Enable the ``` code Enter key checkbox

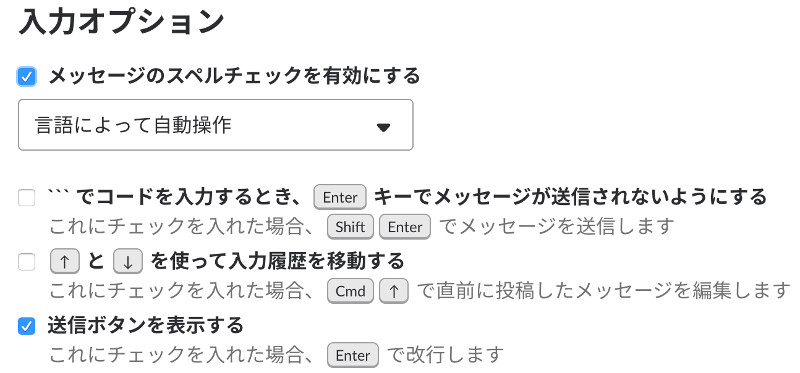[27, 197]
